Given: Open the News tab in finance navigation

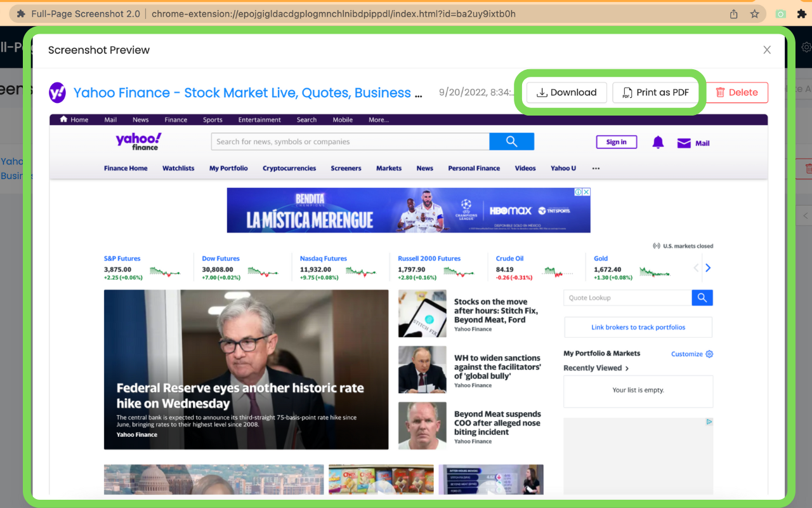Looking at the screenshot, I should point(425,168).
